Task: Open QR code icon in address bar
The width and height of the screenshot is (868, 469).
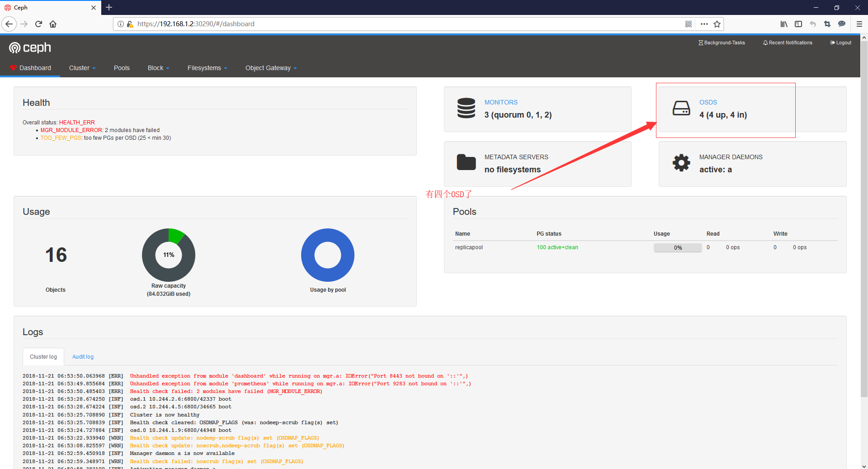Action: tap(689, 24)
